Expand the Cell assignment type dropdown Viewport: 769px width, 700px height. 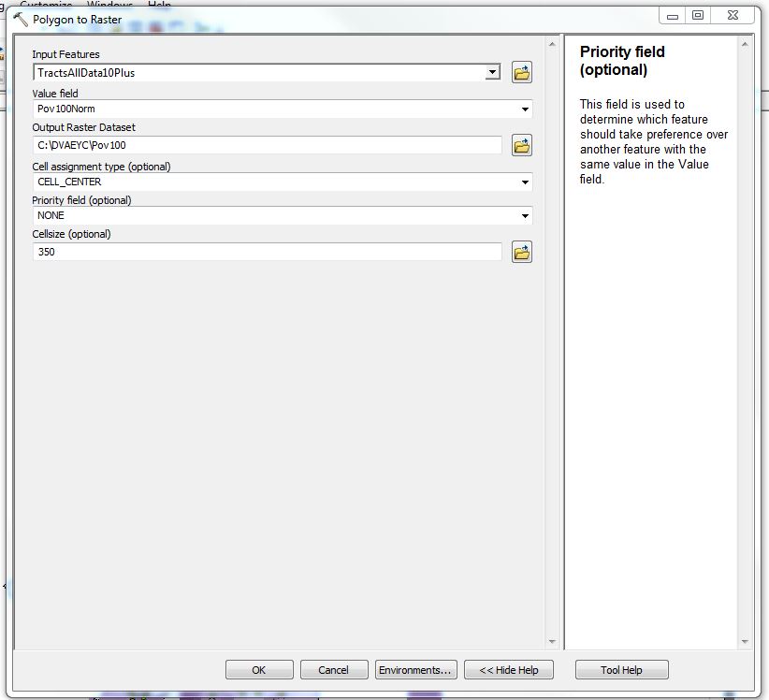click(525, 182)
